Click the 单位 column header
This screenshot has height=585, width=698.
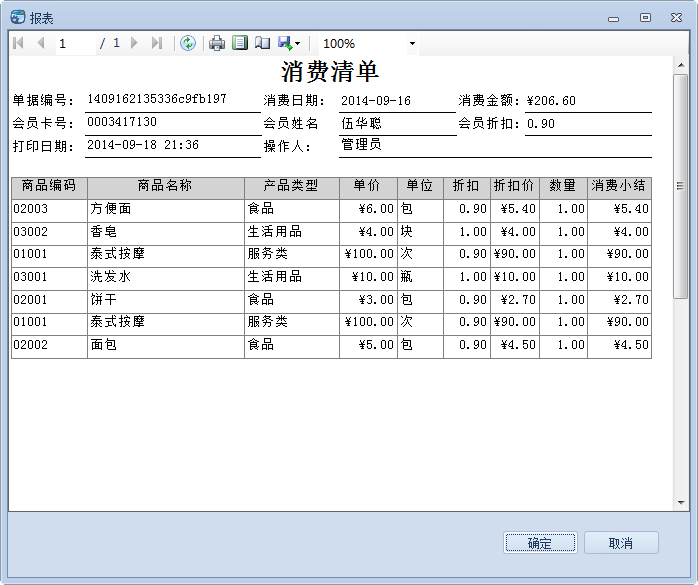pyautogui.click(x=420, y=188)
